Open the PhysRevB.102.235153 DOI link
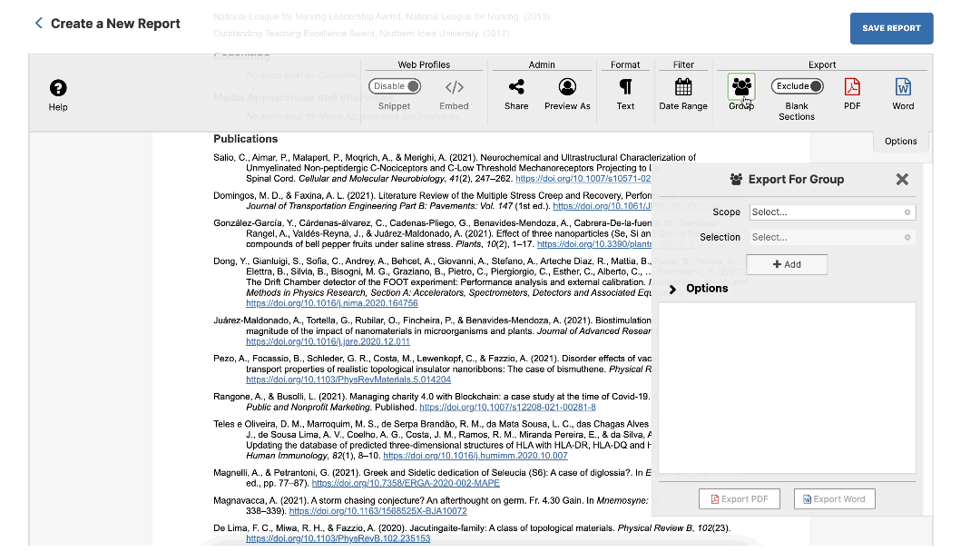980x552 pixels. pyautogui.click(x=338, y=538)
